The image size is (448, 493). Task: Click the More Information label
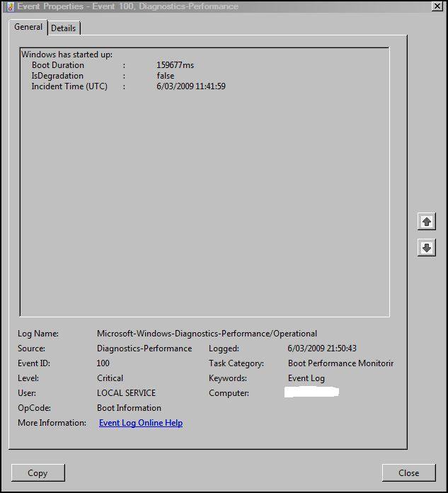point(52,423)
